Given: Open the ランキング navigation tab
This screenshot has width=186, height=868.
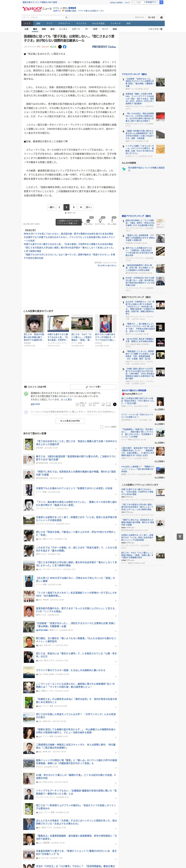Looking at the screenshot, I should (x=115, y=24).
